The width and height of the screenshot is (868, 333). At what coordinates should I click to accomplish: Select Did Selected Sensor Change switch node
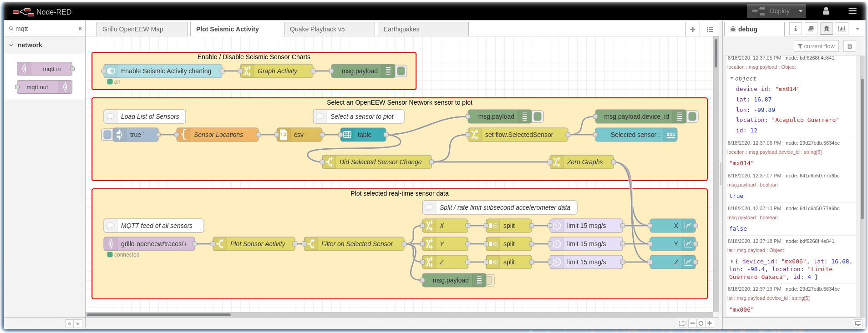pos(377,162)
